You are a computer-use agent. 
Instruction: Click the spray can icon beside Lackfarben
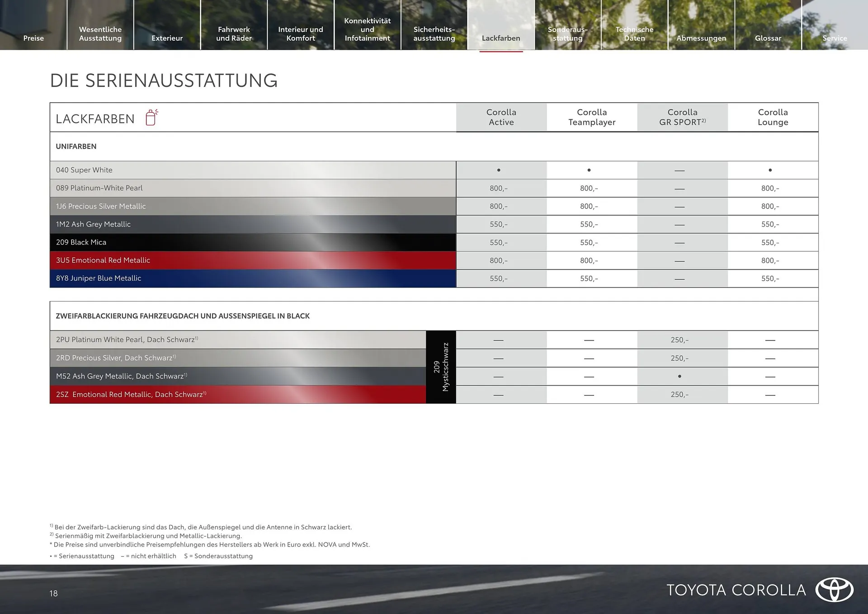[x=151, y=118]
